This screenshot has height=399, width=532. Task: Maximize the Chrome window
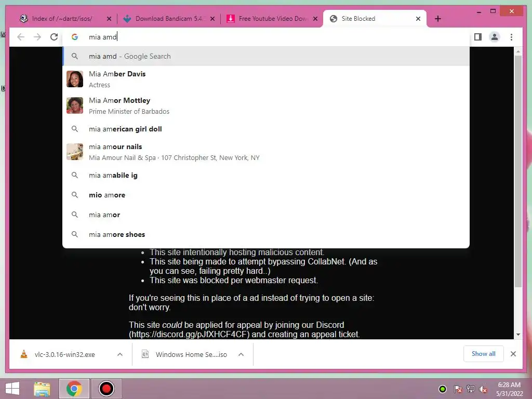pyautogui.click(x=493, y=11)
